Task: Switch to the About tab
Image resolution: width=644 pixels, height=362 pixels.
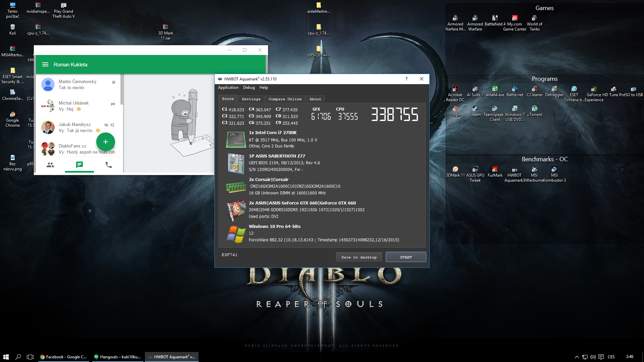Action: pos(315,99)
